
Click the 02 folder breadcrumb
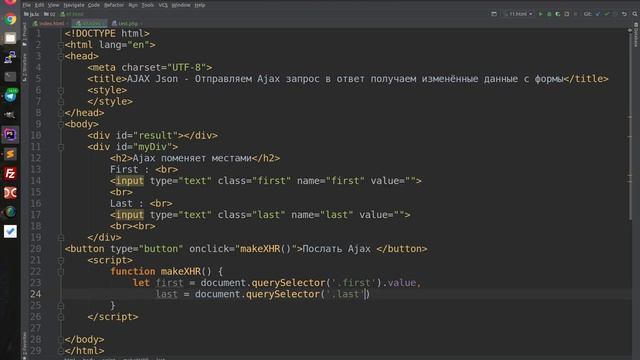[x=49, y=14]
